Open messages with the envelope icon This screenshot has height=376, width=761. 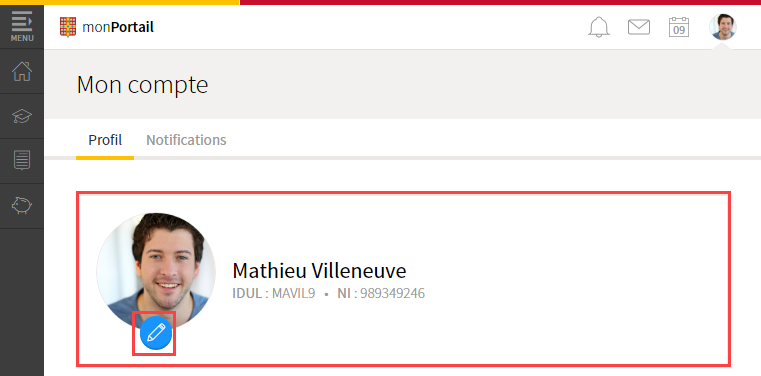coord(639,27)
